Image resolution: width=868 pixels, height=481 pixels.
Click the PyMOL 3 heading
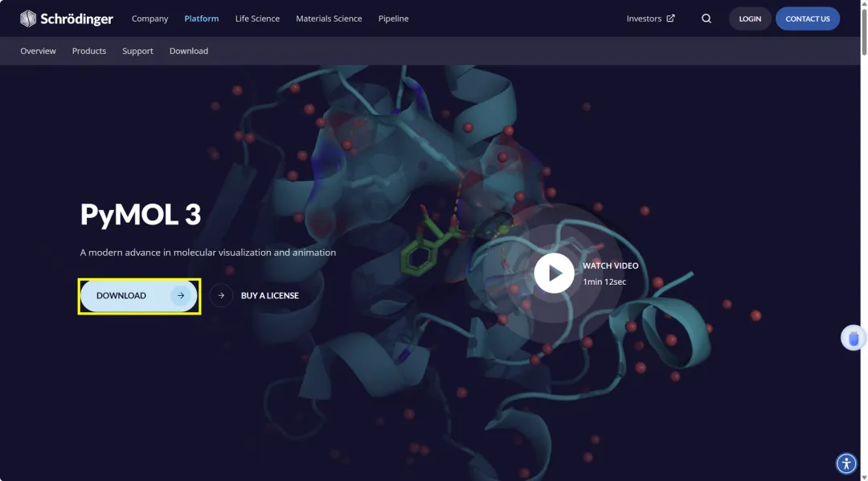[x=141, y=215]
